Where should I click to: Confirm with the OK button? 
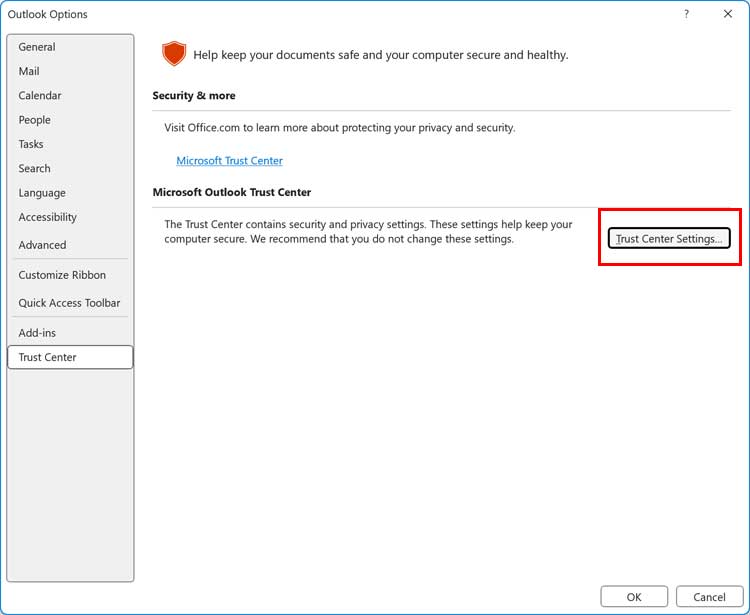click(634, 597)
